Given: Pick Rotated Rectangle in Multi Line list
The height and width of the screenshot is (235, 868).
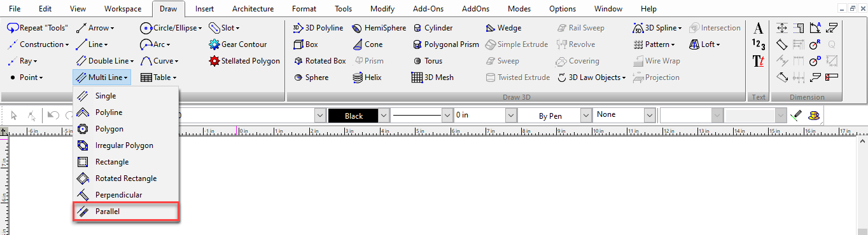Looking at the screenshot, I should pos(126,178).
